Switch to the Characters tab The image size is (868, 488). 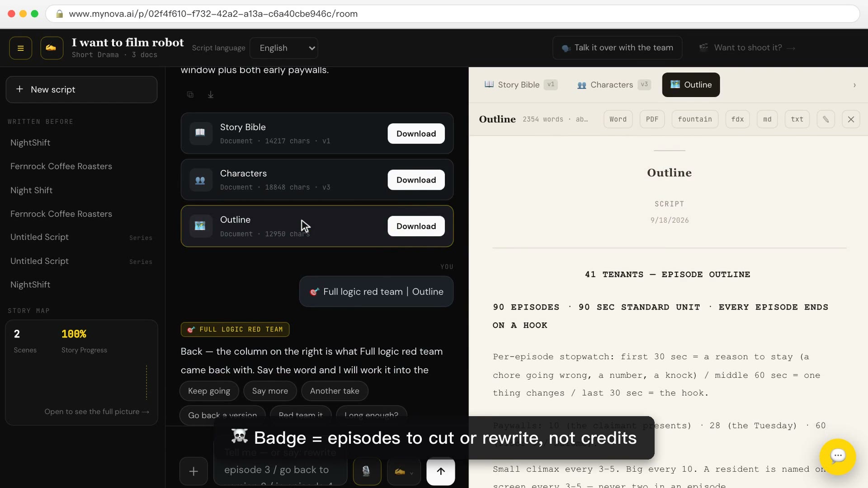[613, 85]
